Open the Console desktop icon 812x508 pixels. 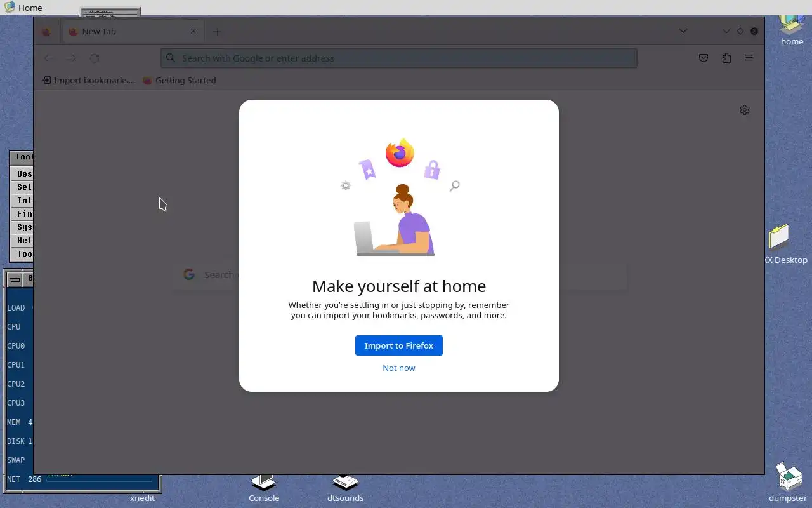(x=264, y=489)
